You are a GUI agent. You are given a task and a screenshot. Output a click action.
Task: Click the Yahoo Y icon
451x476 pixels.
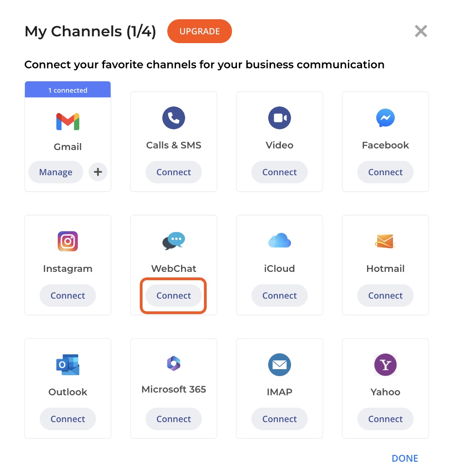tap(385, 365)
